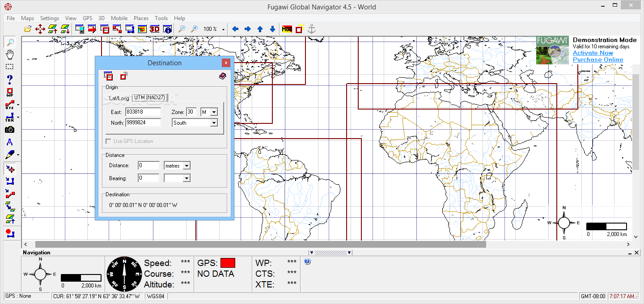Click the zoom in magnifier

pyautogui.click(x=194, y=29)
